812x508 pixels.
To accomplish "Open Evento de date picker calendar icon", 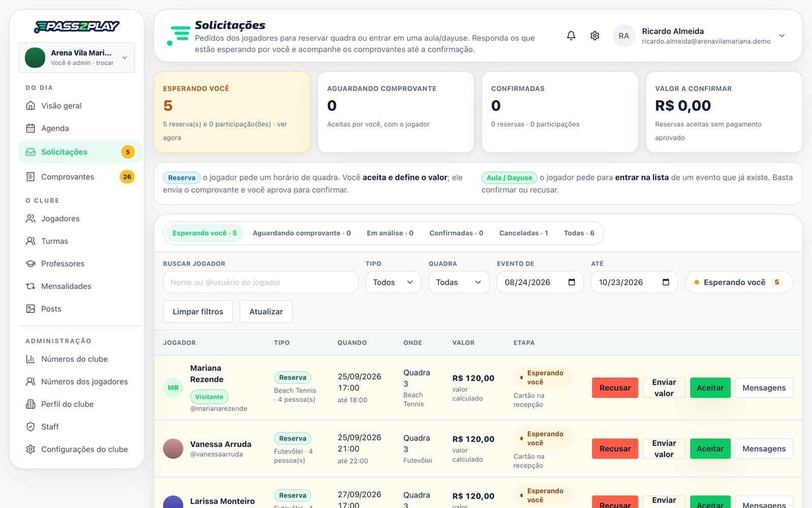I will [x=571, y=282].
